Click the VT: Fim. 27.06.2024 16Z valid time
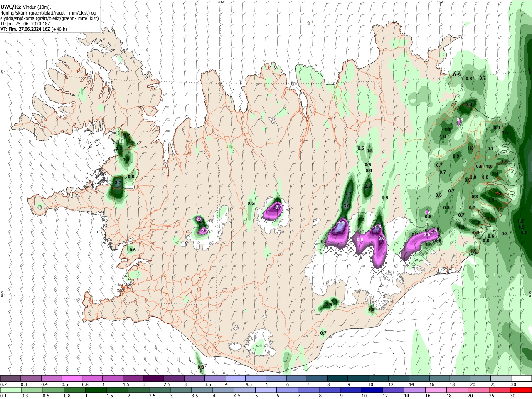This screenshot has width=532, height=399. (25, 29)
